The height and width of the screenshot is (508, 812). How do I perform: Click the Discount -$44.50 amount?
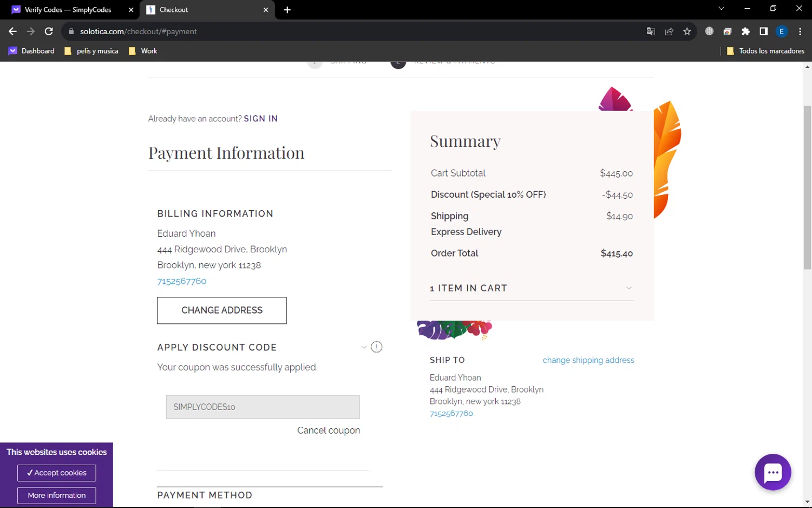tap(617, 195)
